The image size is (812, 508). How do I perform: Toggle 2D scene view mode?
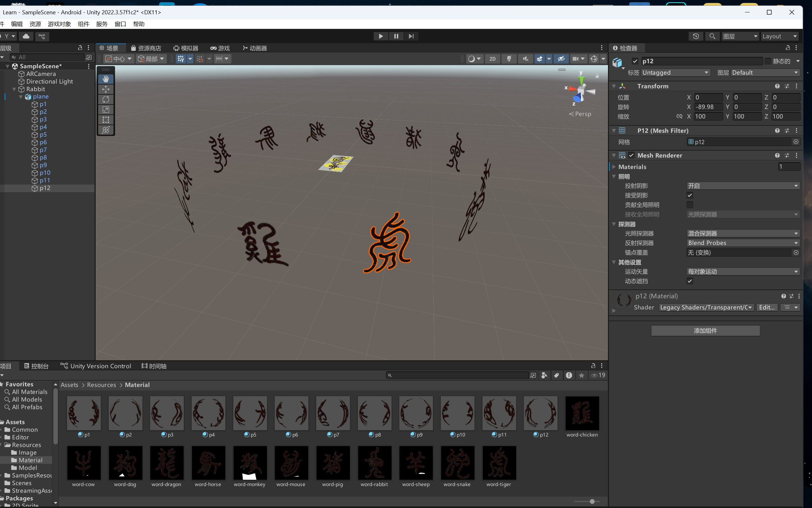[x=492, y=59]
